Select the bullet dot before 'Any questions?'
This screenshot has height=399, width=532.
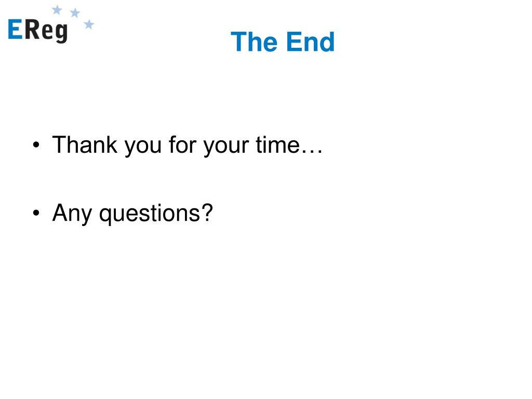click(36, 213)
